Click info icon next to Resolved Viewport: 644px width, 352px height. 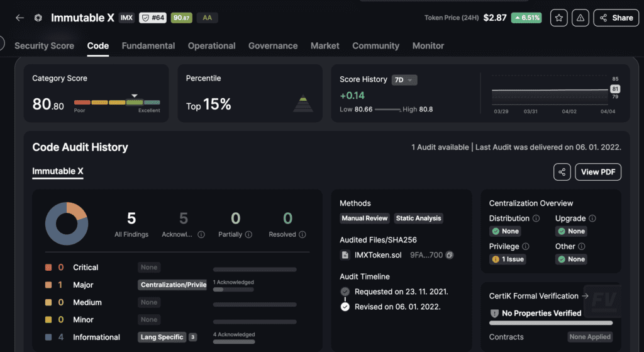point(303,234)
